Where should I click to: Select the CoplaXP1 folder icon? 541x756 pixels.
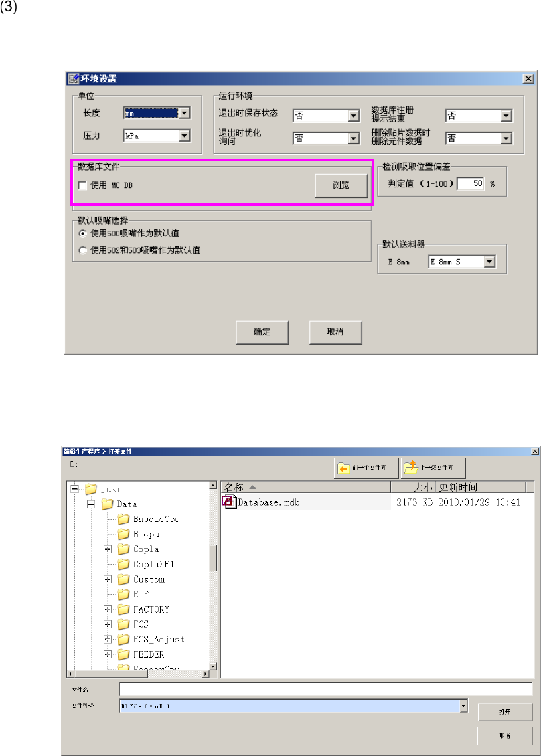tap(124, 564)
